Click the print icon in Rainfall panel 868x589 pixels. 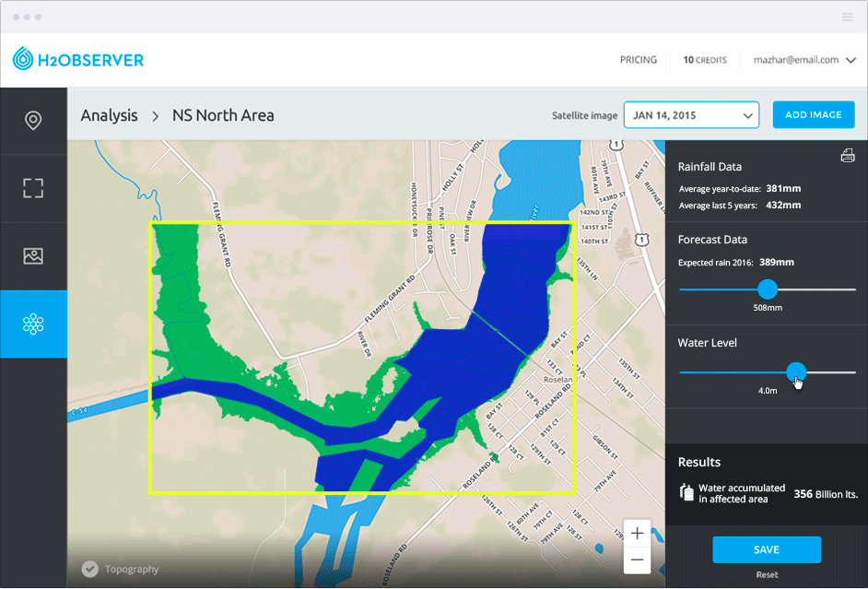(x=848, y=156)
